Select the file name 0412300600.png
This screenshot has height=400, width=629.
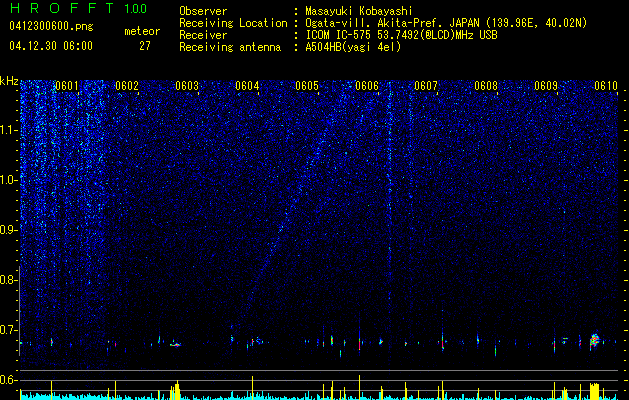tap(51, 27)
